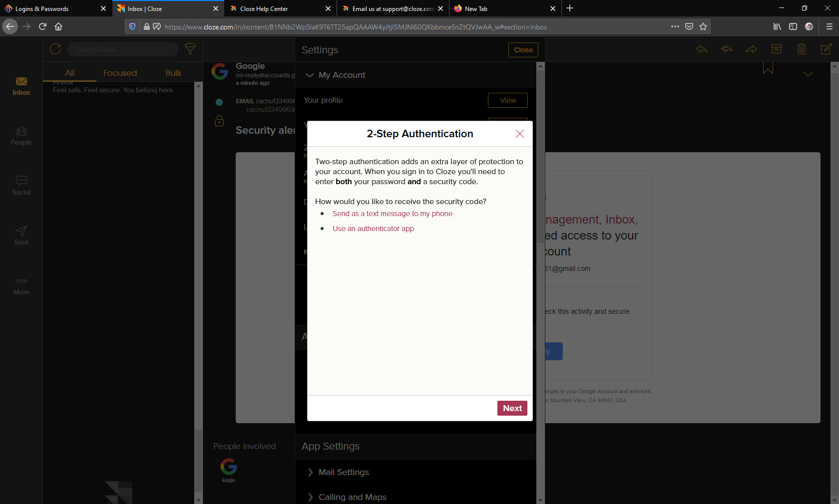Reply all to the email
The height and width of the screenshot is (504, 839).
click(727, 49)
